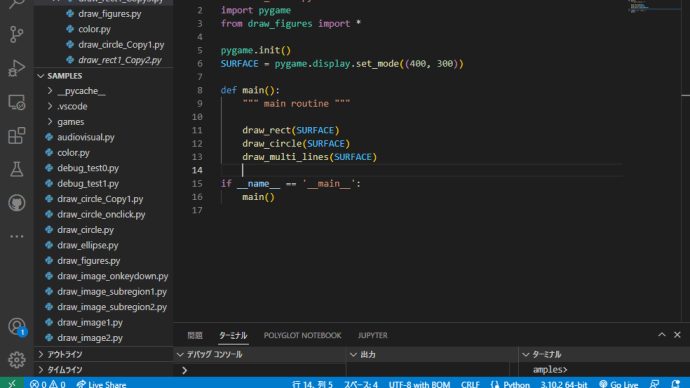Image resolution: width=690 pixels, height=388 pixels.
Task: Click the Go Live server button
Action: coord(619,384)
